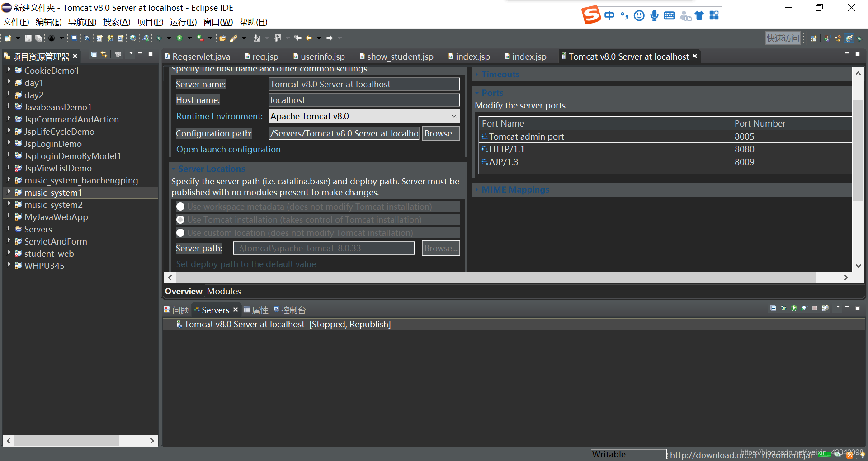
Task: Start server in debug mode from Servers panel
Action: (x=784, y=308)
